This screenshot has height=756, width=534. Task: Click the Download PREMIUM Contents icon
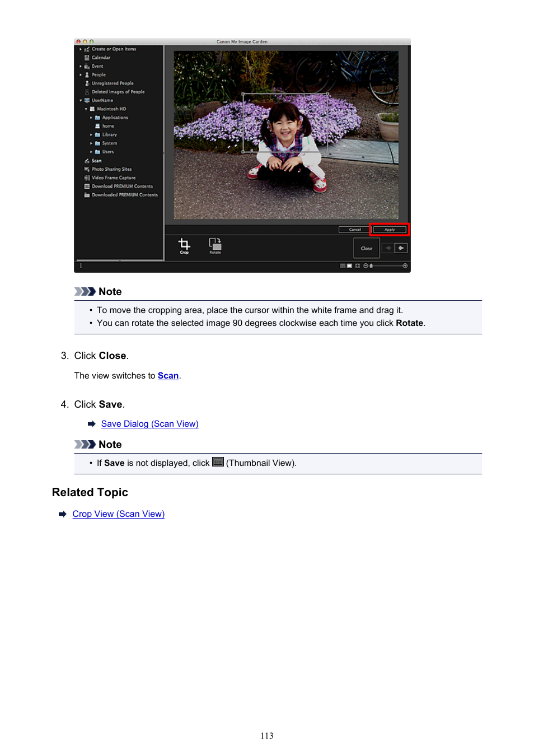pos(87,186)
